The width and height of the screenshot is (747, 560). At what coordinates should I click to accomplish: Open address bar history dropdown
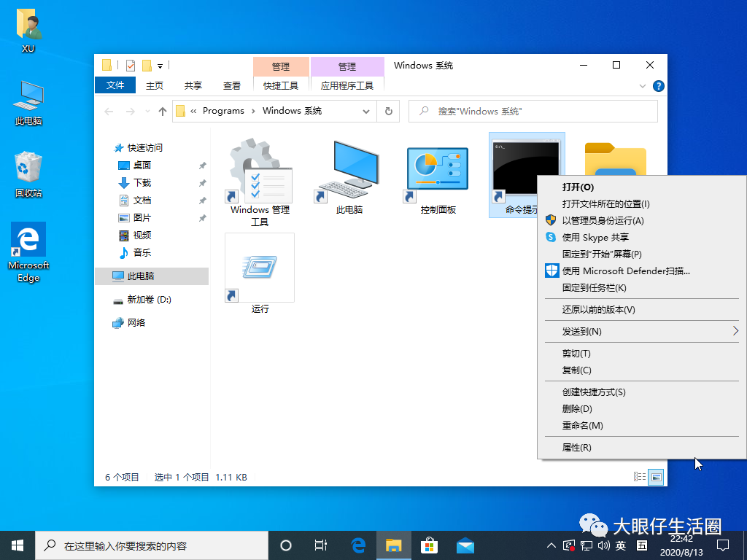366,112
